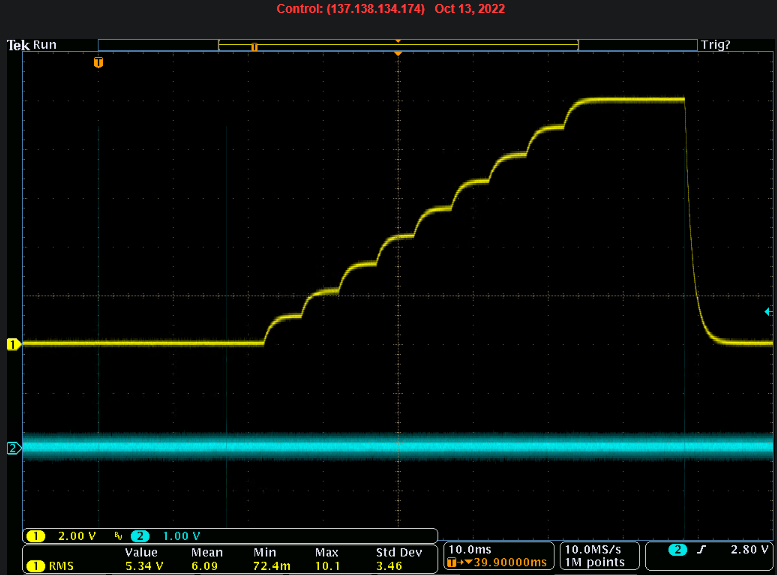777x575 pixels.
Task: Click the record overview bar at top
Action: pyautogui.click(x=398, y=45)
